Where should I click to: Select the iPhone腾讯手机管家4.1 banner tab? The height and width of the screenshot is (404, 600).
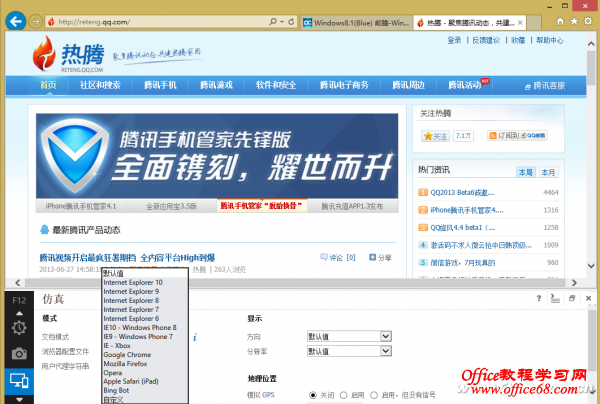tap(81, 206)
